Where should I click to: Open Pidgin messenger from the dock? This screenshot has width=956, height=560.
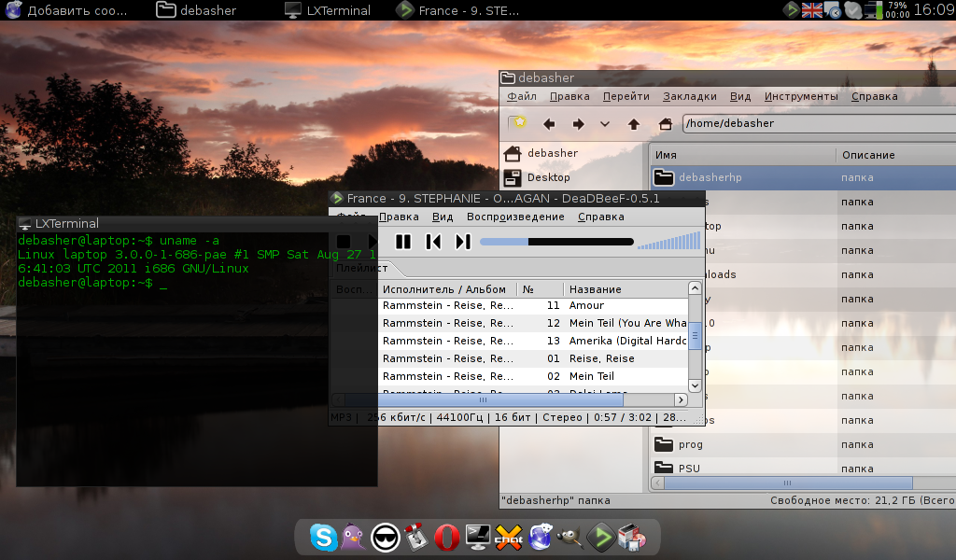354,537
